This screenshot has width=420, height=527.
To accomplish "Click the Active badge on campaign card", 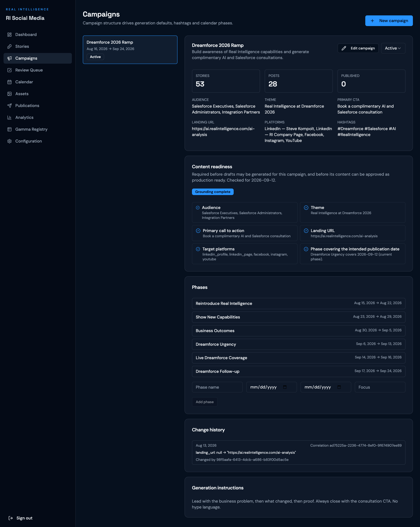I will click(95, 57).
